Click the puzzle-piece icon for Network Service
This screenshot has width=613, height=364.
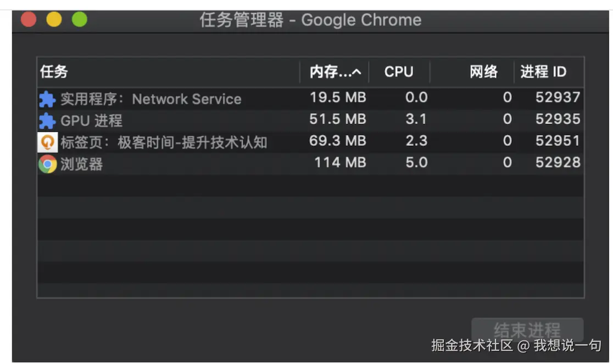[x=48, y=99]
